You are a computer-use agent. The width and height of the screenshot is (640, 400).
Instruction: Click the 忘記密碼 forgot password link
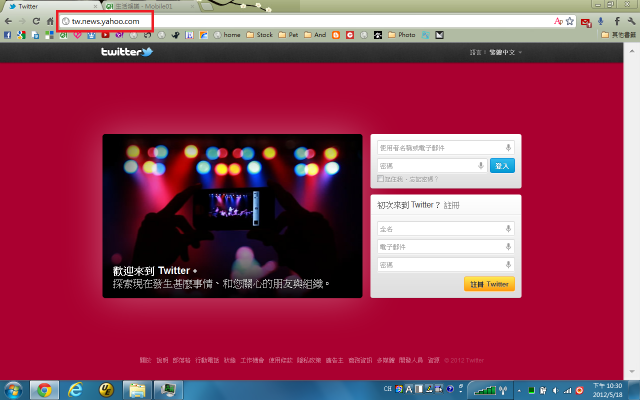pyautogui.click(x=423, y=179)
